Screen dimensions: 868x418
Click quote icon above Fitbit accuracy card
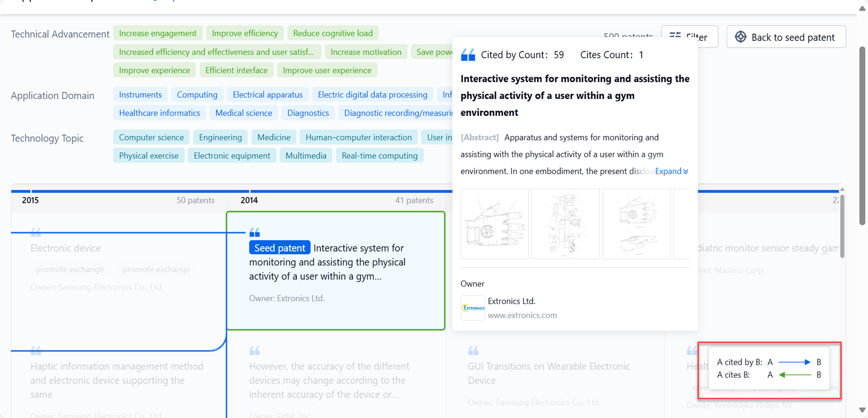click(254, 351)
